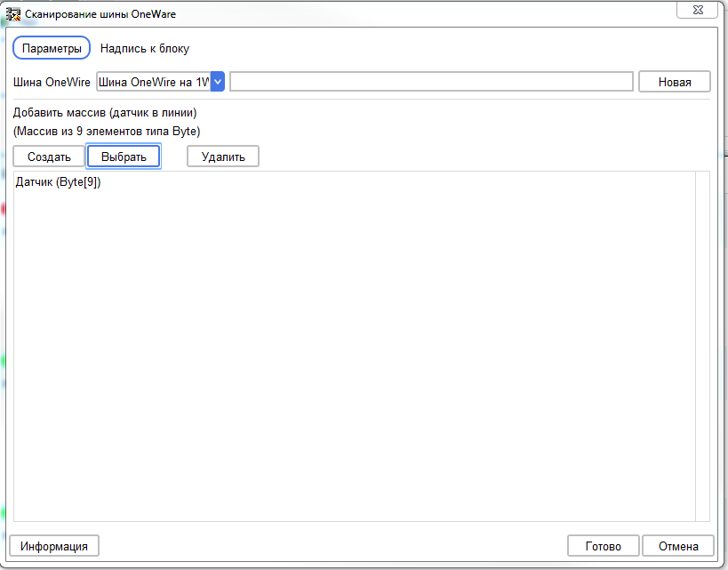Screen dimensions: 728x570
Task: Click the Создать button
Action: [49, 157]
